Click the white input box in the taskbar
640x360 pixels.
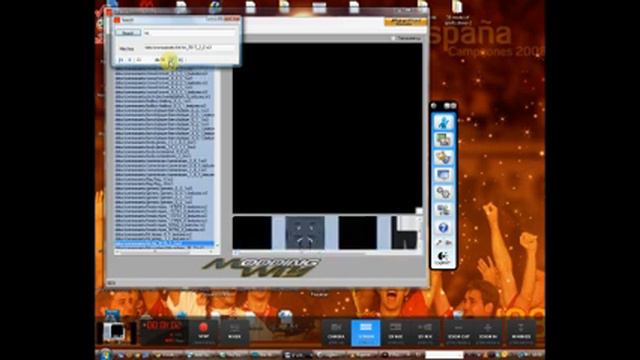[444, 355]
